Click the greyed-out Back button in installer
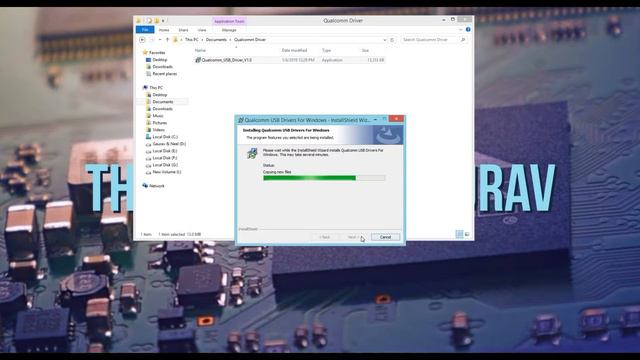The width and height of the screenshot is (640, 360). pyautogui.click(x=324, y=237)
